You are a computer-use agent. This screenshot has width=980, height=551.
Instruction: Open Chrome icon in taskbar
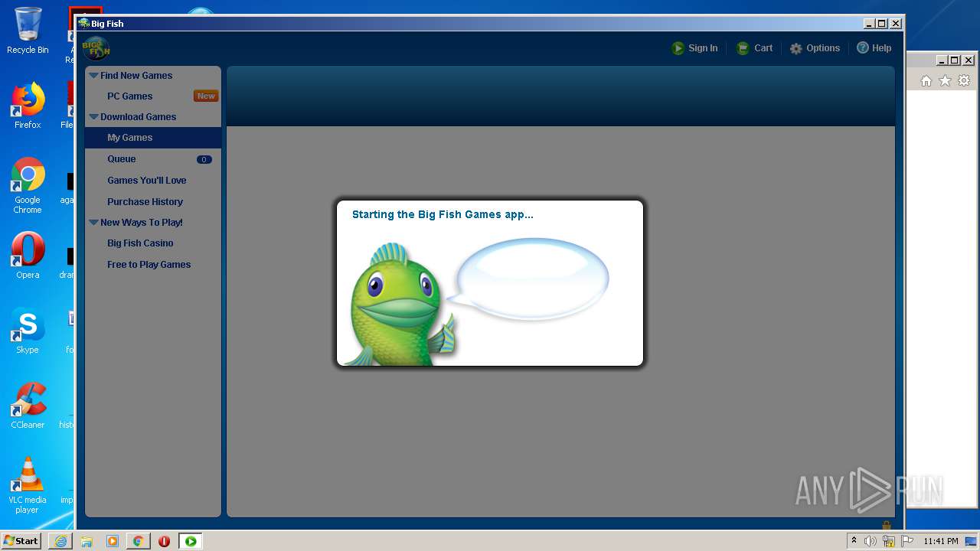point(138,541)
